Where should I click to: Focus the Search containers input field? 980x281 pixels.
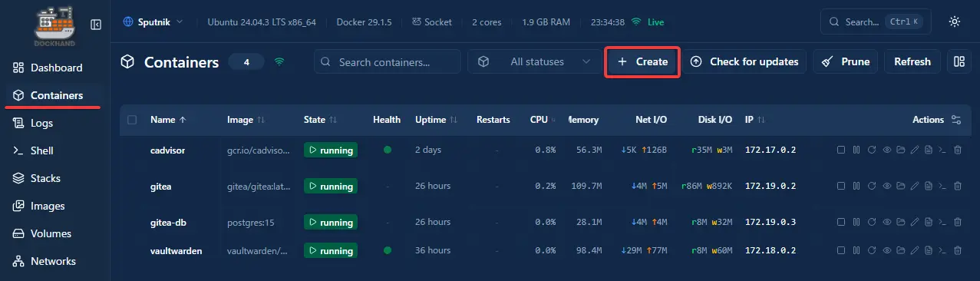[x=388, y=61]
